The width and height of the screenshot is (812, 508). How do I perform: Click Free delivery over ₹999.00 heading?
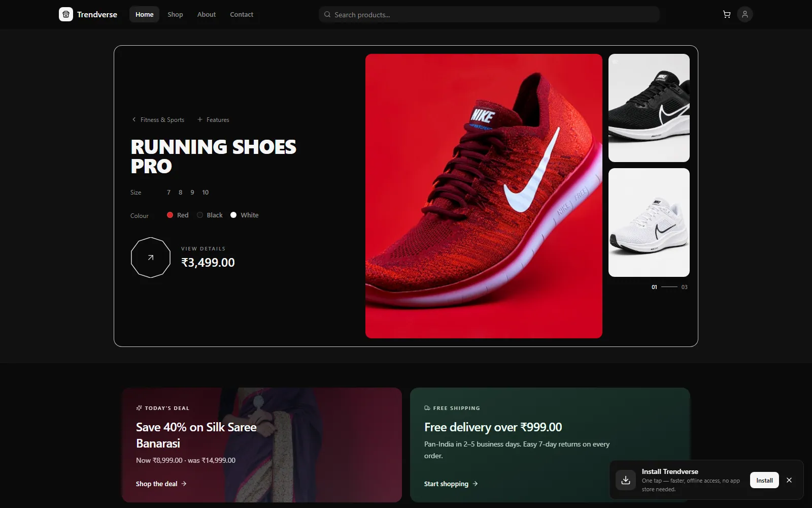[493, 427]
